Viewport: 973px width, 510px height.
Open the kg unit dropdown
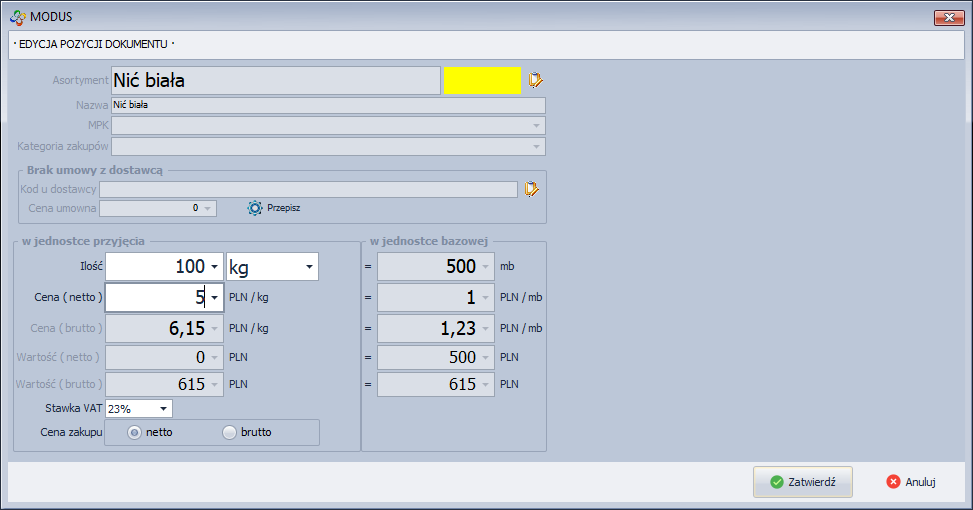[x=310, y=267]
